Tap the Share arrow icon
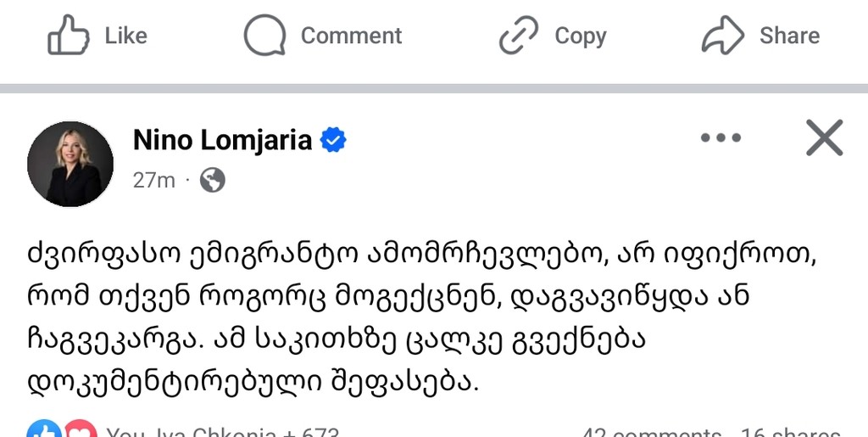This screenshot has width=868, height=437. coord(722,35)
